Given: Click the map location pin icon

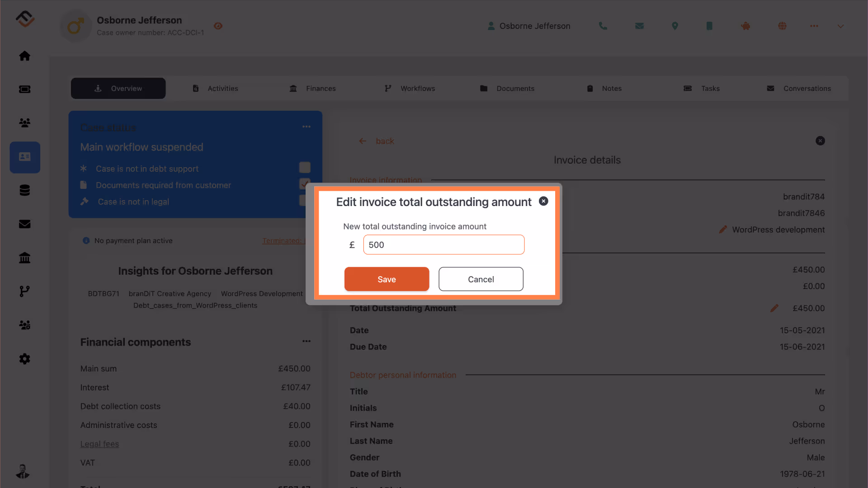Looking at the screenshot, I should click(x=675, y=26).
